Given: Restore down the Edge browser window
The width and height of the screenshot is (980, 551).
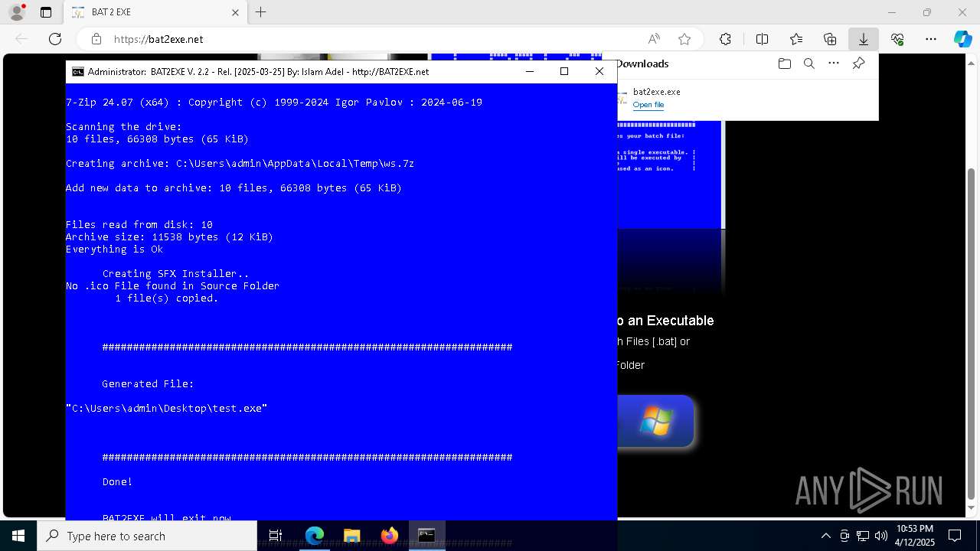Looking at the screenshot, I should pyautogui.click(x=927, y=12).
